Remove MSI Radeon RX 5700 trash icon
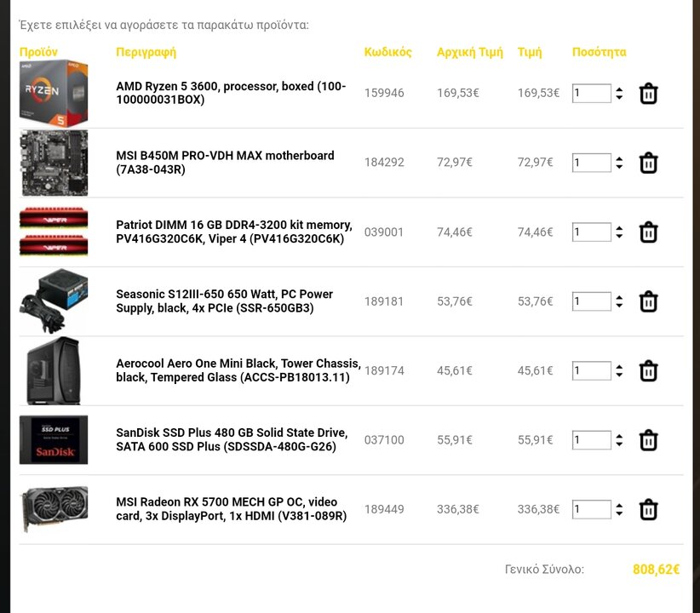Image resolution: width=700 pixels, height=613 pixels. tap(648, 509)
